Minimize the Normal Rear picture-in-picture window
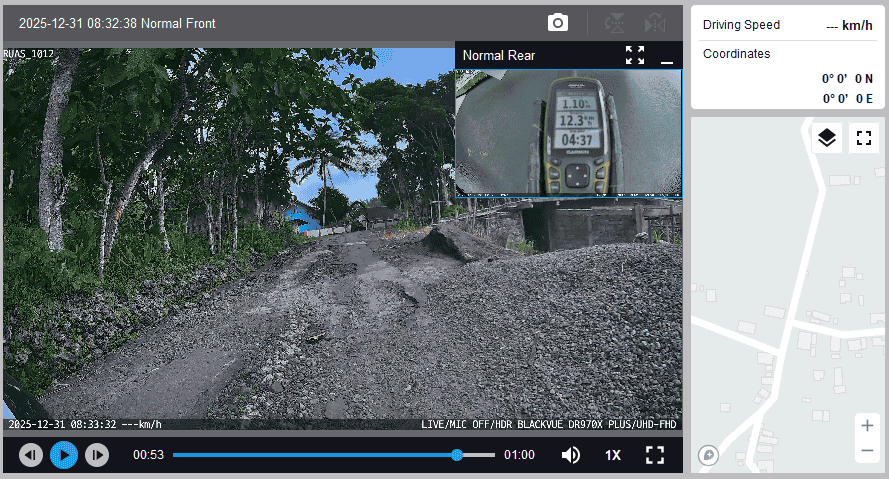The height and width of the screenshot is (479, 889). point(667,57)
